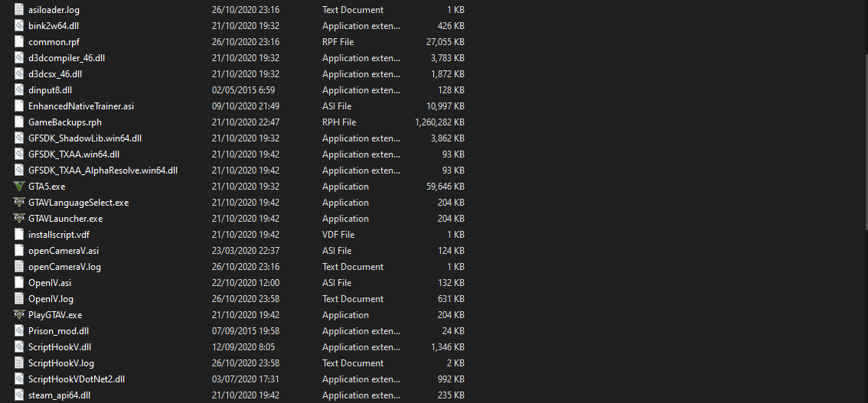Screen dimensions: 868x403
Task: Click the openCameraV.log file icon
Action: (x=19, y=266)
